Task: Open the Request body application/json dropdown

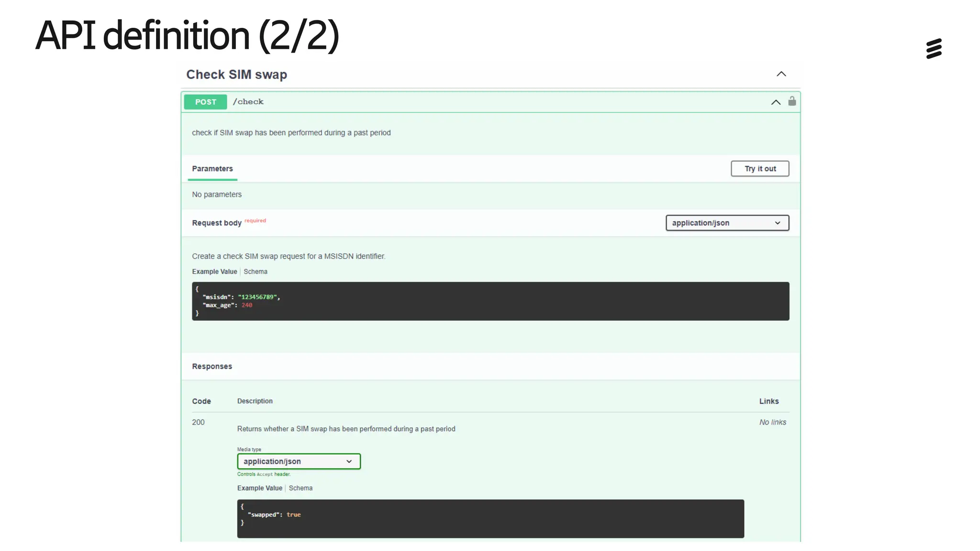Action: pos(727,223)
